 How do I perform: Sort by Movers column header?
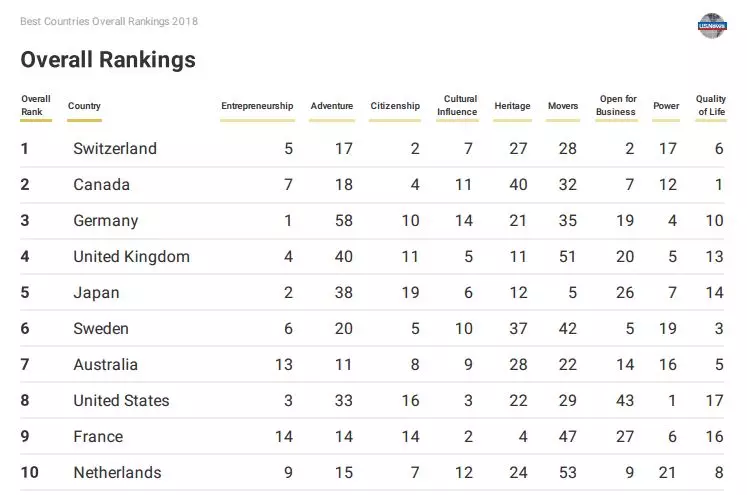tap(563, 106)
